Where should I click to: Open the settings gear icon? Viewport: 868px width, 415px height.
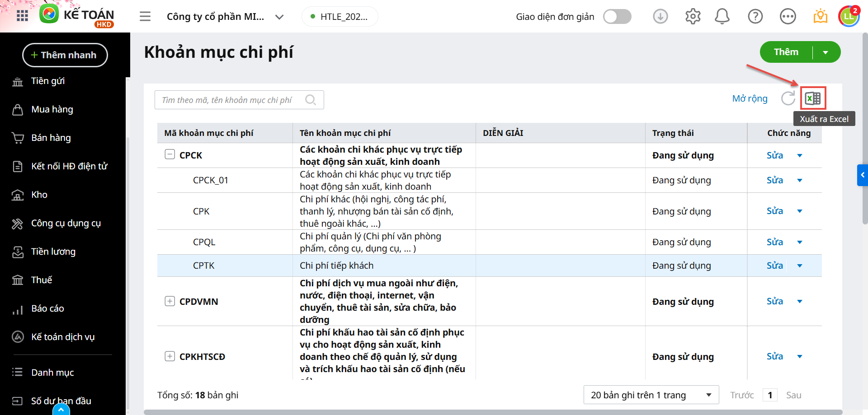pyautogui.click(x=693, y=17)
